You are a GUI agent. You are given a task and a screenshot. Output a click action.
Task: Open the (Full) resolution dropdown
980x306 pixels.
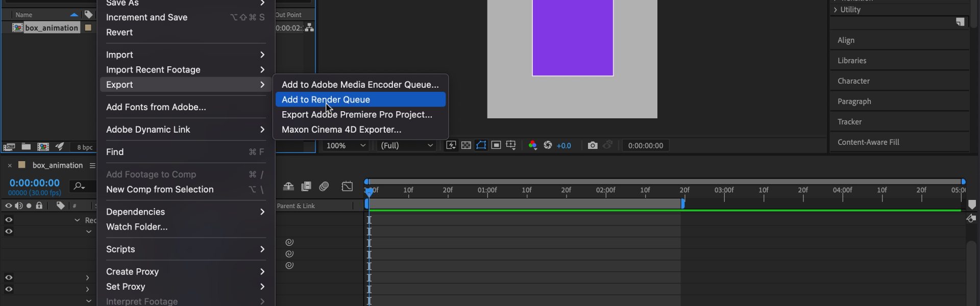pyautogui.click(x=406, y=145)
